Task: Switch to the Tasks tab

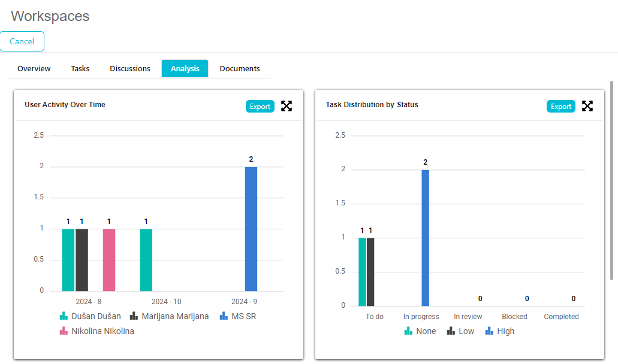Action: (80, 69)
